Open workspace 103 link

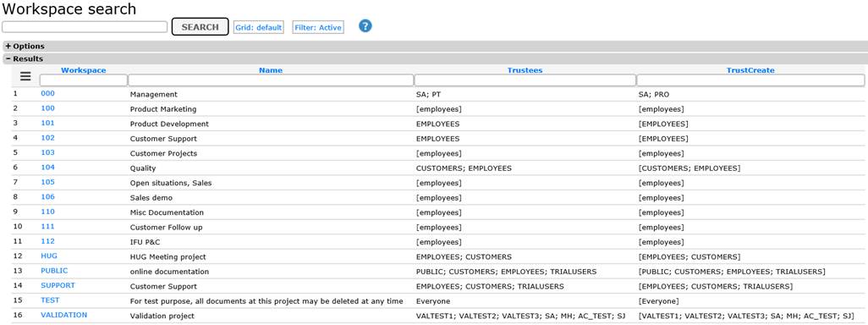coord(47,152)
